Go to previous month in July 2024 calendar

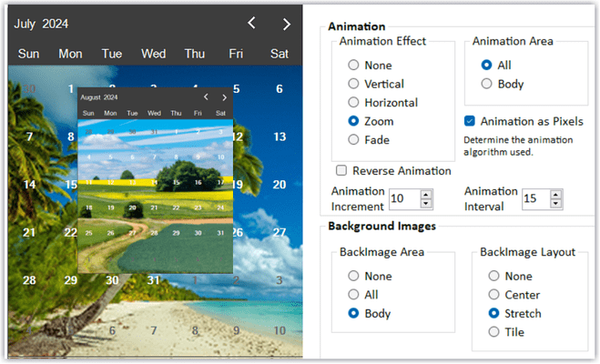(251, 23)
